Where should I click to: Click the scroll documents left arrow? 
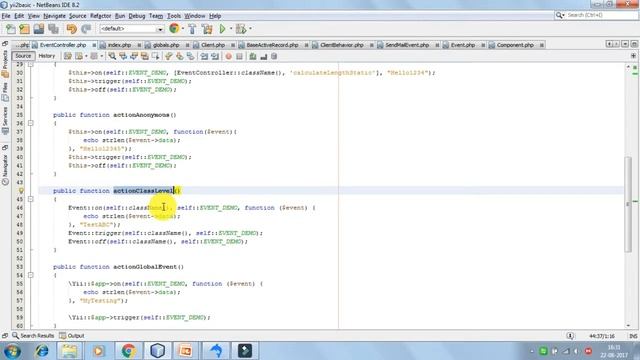pos(609,44)
